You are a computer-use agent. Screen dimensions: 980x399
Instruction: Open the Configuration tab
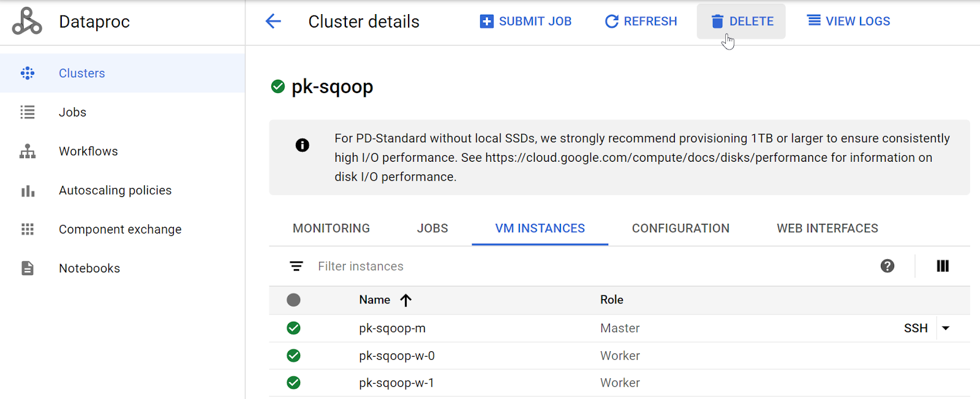(681, 229)
